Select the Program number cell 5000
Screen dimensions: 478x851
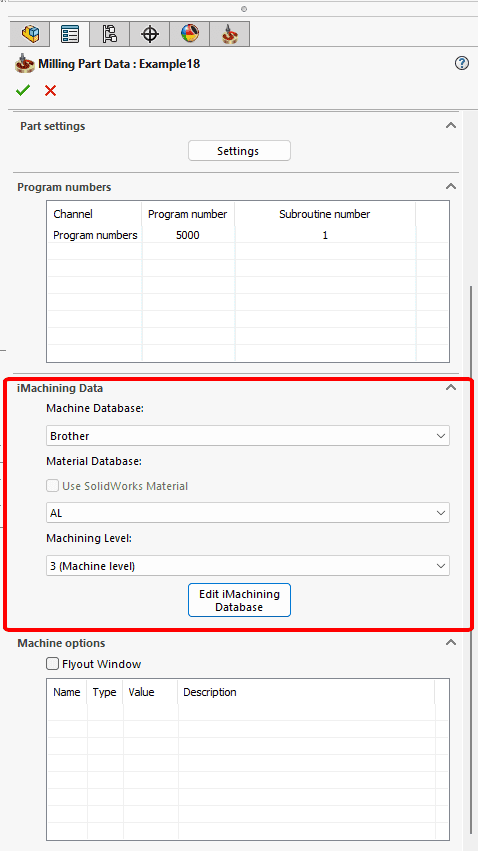(188, 235)
